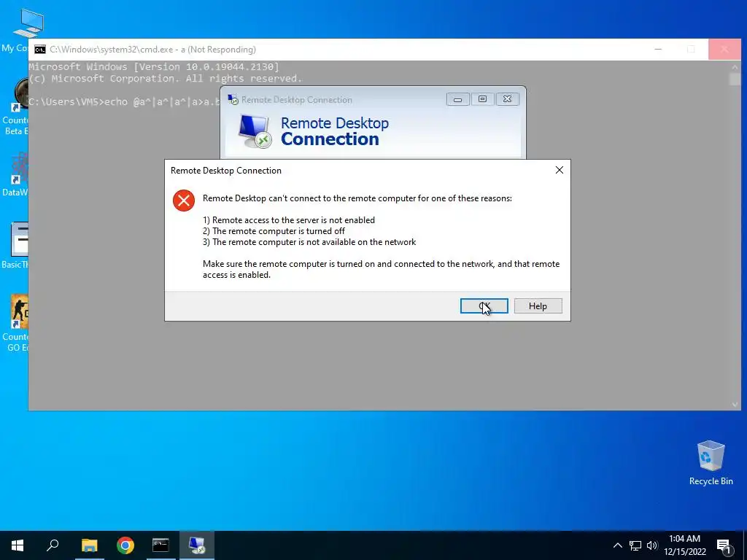
Task: Select the Recycle Bin desktop icon
Action: (711, 462)
